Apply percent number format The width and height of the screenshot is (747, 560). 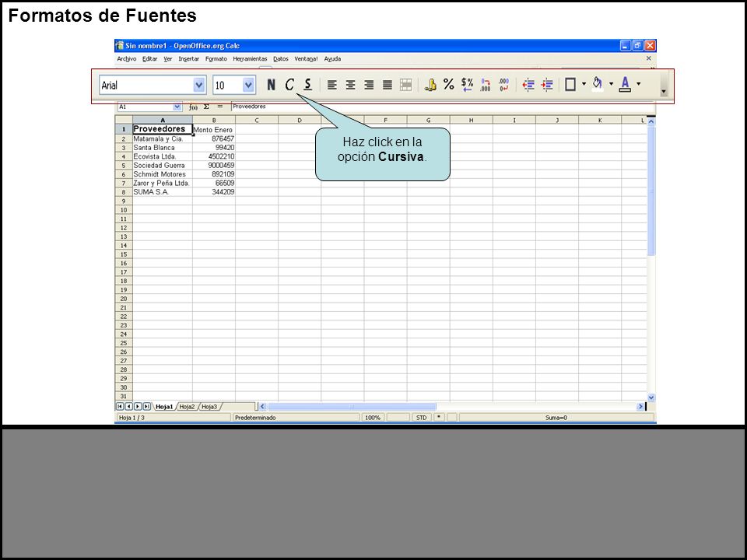pos(449,85)
